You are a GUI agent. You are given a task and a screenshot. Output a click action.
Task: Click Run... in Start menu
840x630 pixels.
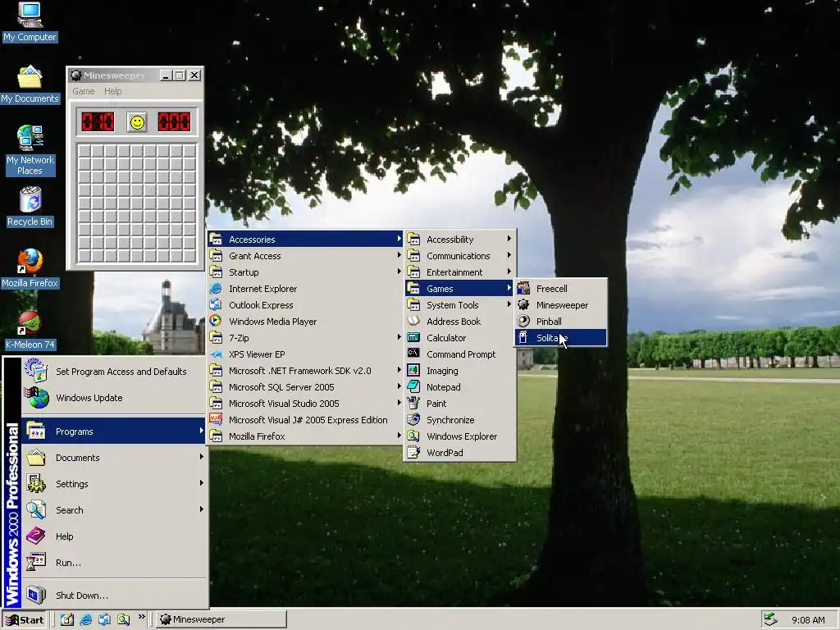coord(114,563)
